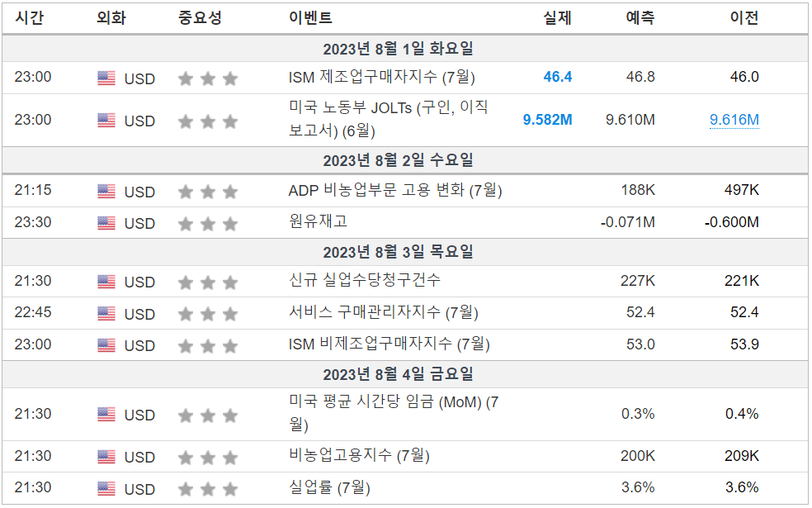
Task: Click the forecast value 188K
Action: [x=638, y=190]
